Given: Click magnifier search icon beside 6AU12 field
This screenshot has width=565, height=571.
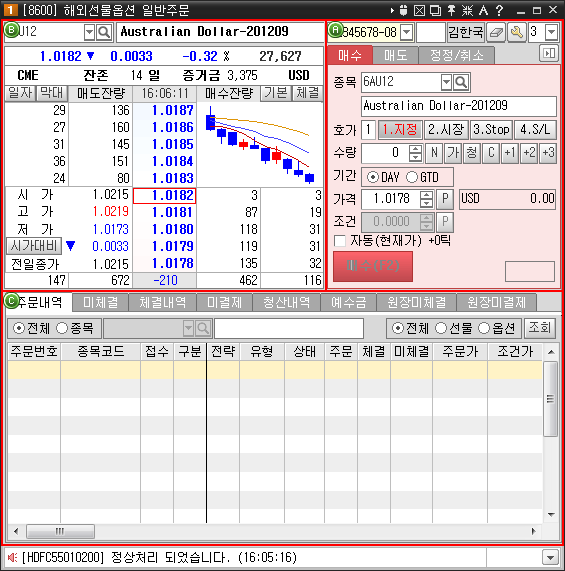Looking at the screenshot, I should tap(461, 82).
